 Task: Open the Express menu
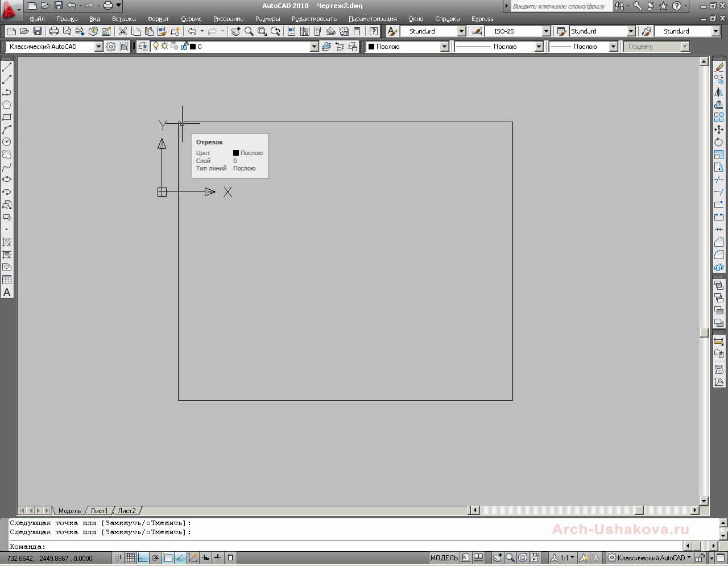482,19
